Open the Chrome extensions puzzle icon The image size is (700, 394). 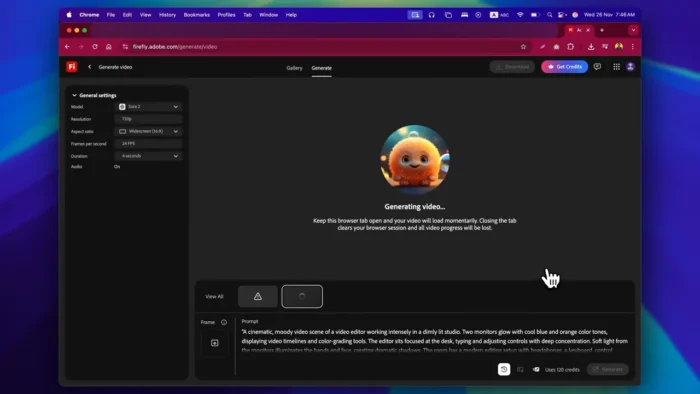click(x=571, y=47)
